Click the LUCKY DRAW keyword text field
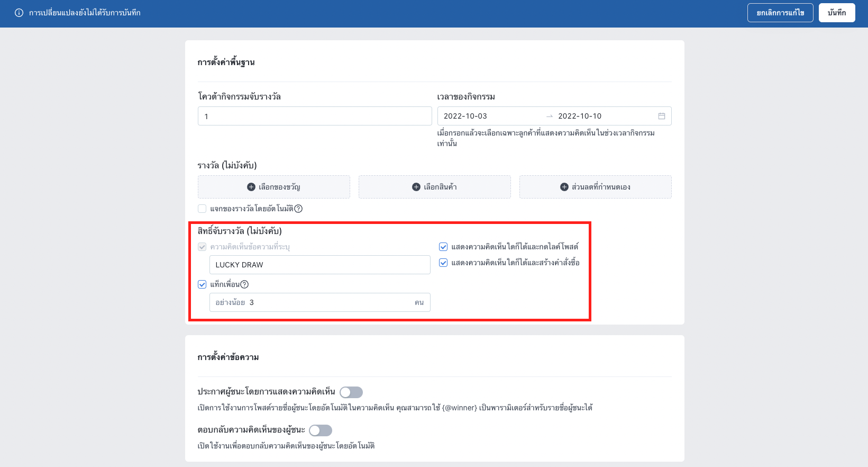 [x=320, y=265]
